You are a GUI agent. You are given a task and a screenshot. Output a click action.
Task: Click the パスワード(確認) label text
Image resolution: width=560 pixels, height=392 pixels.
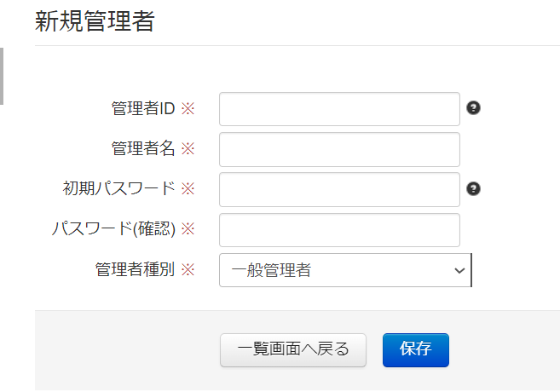(x=113, y=229)
